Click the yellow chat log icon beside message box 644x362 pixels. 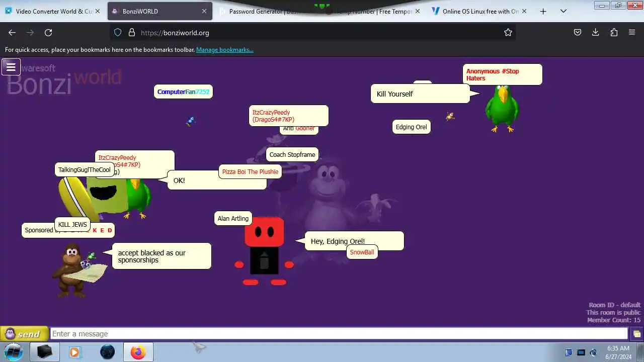637,334
